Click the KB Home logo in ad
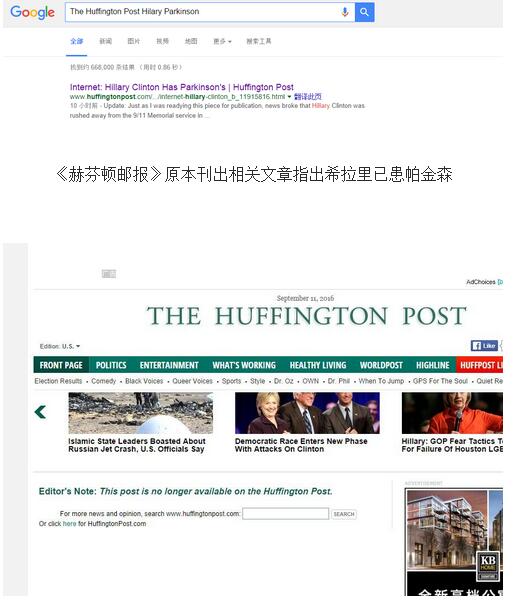The height and width of the screenshot is (616, 521). pyautogui.click(x=488, y=565)
